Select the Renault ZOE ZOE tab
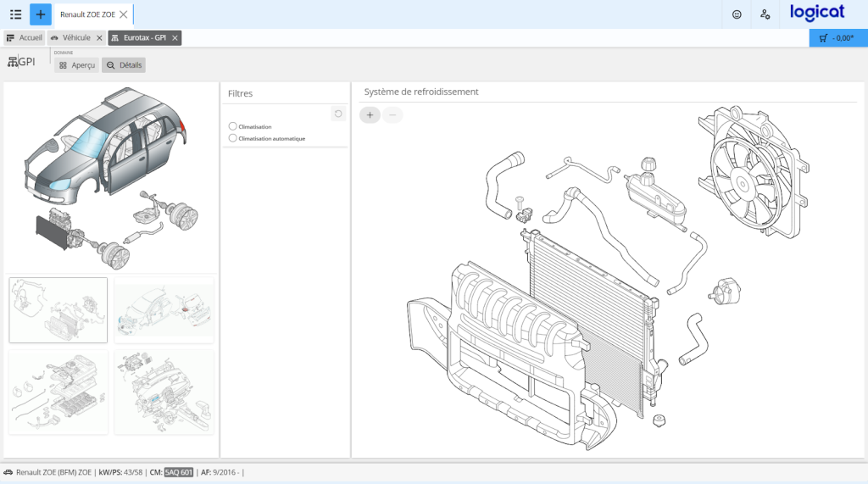The width and height of the screenshot is (868, 484). coord(87,14)
